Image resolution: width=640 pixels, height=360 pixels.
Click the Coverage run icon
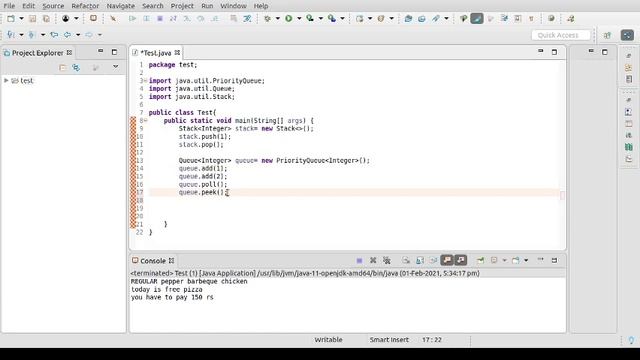coord(310,18)
